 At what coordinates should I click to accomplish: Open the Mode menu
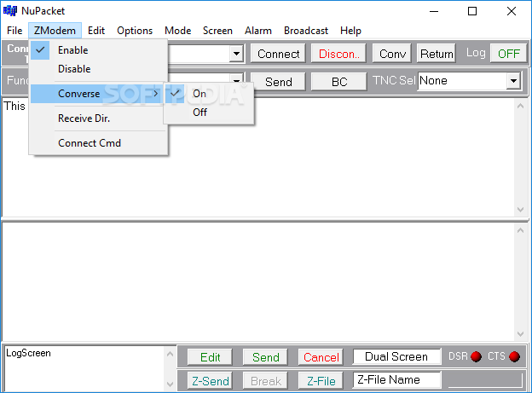click(178, 31)
